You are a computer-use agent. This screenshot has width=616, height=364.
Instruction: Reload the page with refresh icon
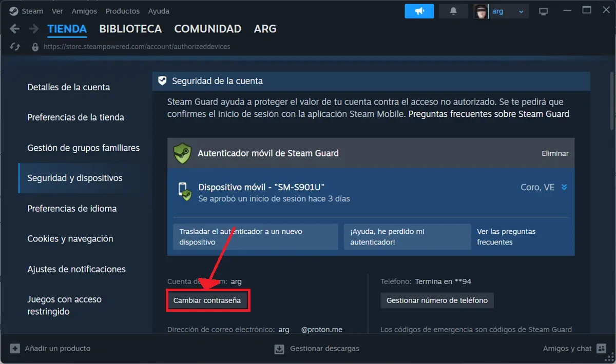15,47
